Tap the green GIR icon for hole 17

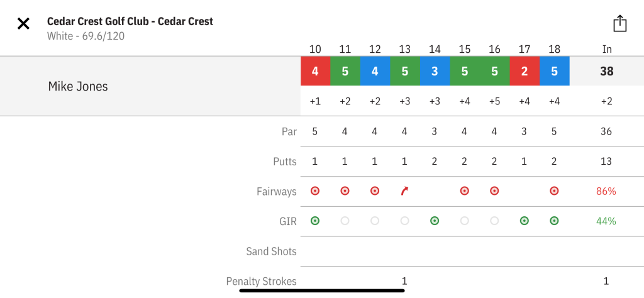(524, 221)
